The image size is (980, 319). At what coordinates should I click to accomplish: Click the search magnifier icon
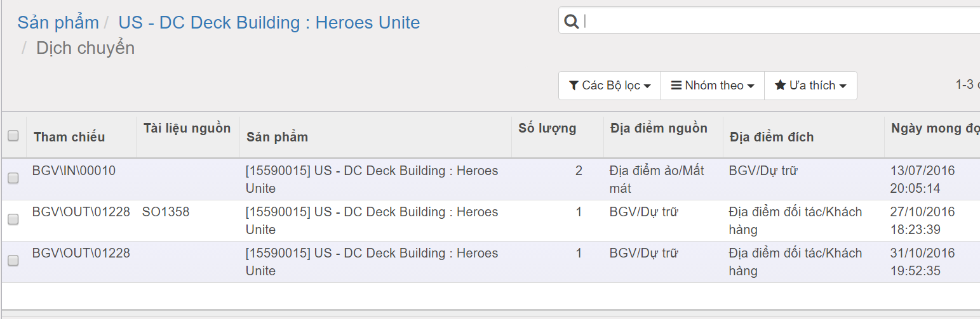point(571,22)
